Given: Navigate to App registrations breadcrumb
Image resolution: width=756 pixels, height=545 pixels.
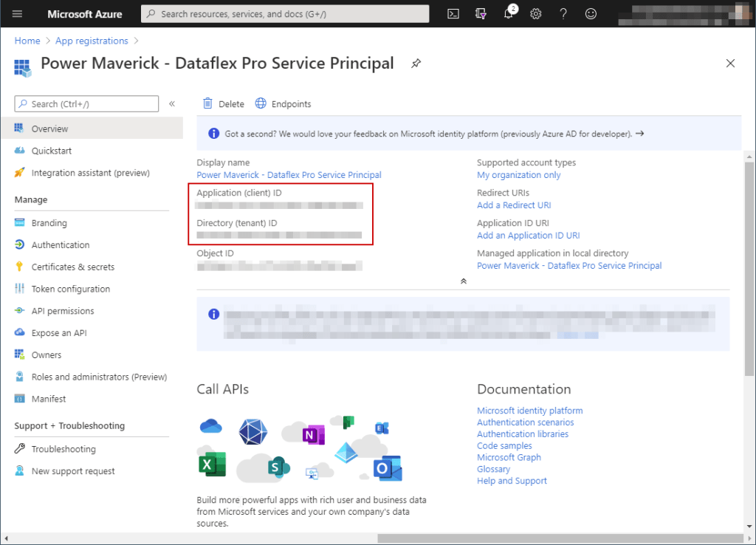Looking at the screenshot, I should pos(92,41).
